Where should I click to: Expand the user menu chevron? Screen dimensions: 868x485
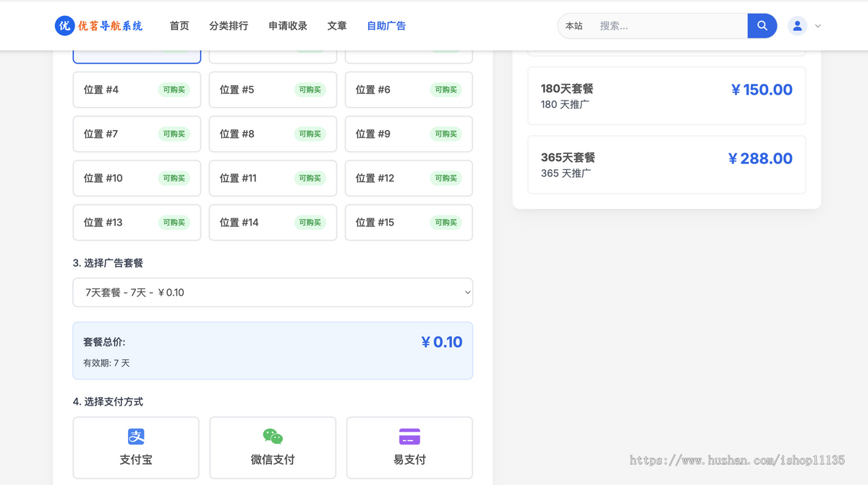[818, 26]
